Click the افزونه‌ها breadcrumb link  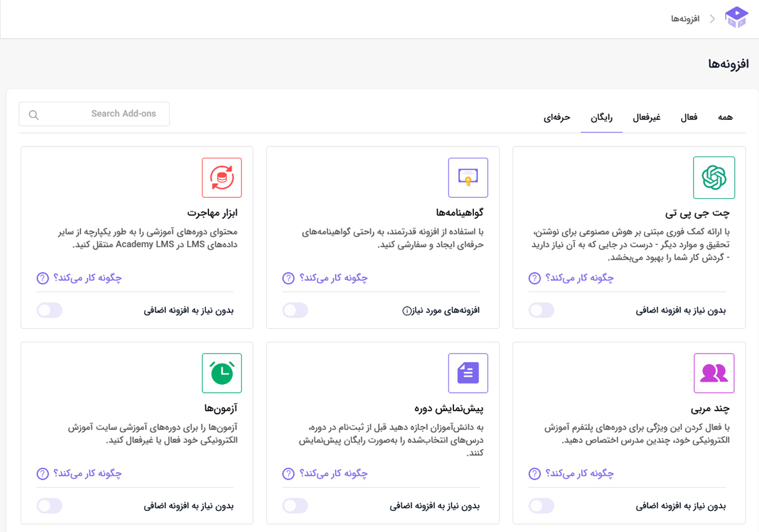click(x=685, y=19)
